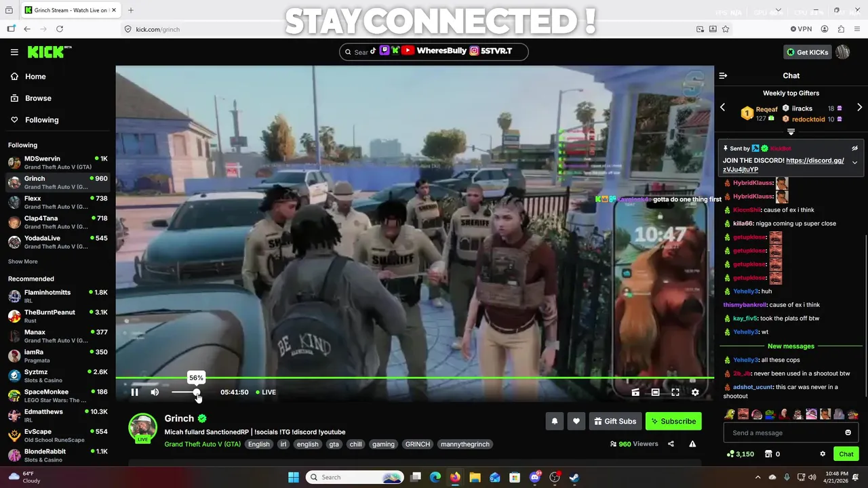Click the Gift Subs button

tap(615, 421)
